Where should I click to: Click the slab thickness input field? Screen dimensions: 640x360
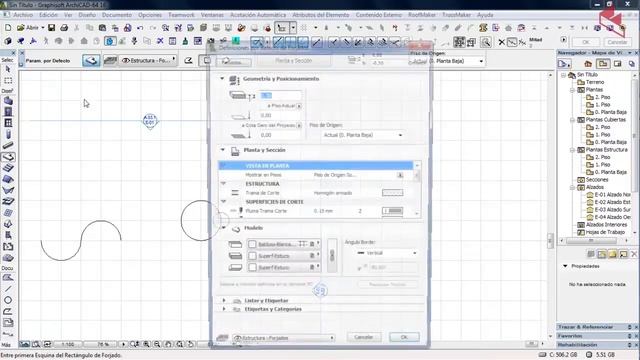click(281, 96)
